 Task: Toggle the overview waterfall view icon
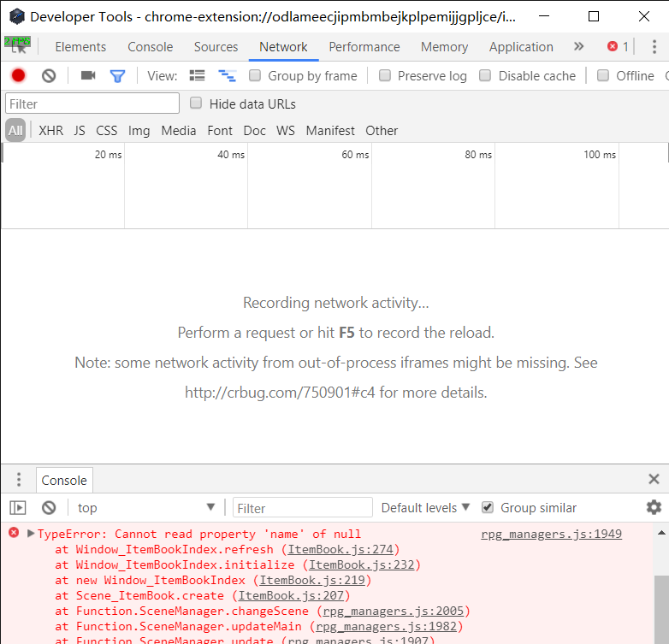(227, 76)
